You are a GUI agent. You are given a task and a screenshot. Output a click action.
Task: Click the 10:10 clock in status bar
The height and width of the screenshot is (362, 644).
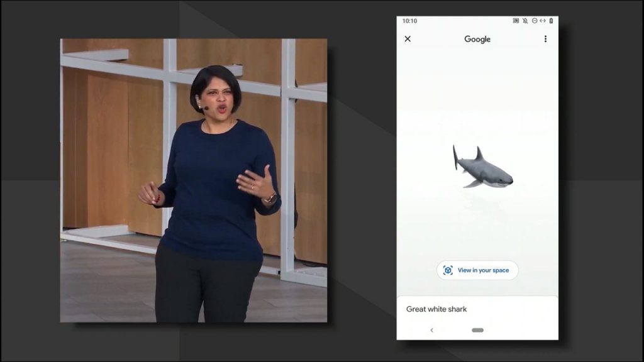[409, 21]
